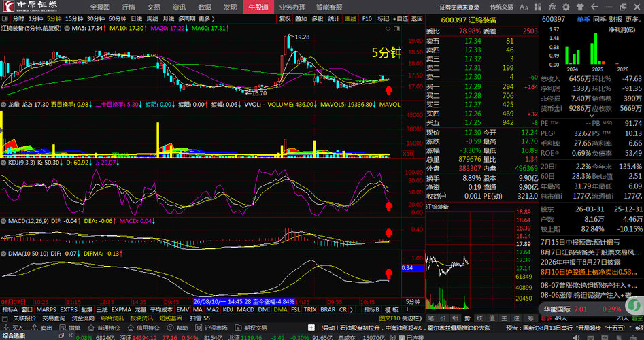Screen dimensions: 644x340
Task: Select the 5分钟 period
Action: pos(54,19)
